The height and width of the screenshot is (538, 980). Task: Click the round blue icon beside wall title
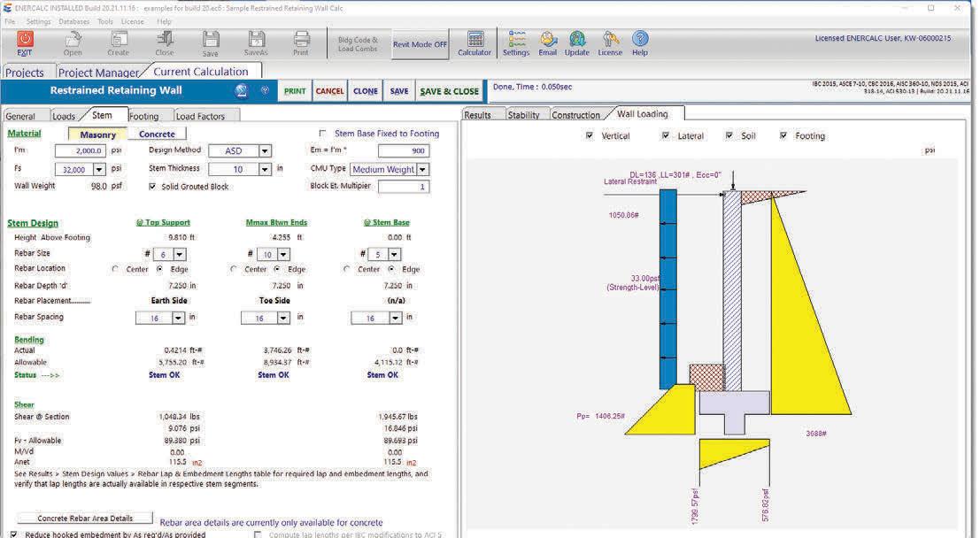click(x=242, y=91)
